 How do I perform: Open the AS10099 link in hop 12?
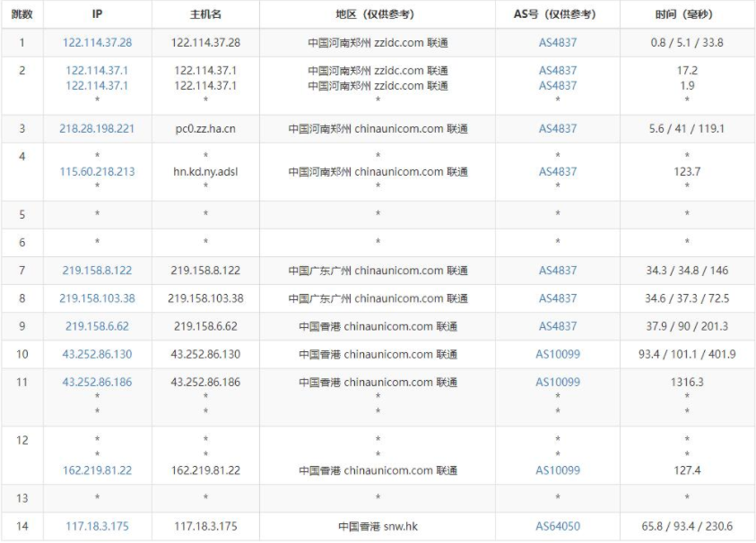(x=558, y=470)
